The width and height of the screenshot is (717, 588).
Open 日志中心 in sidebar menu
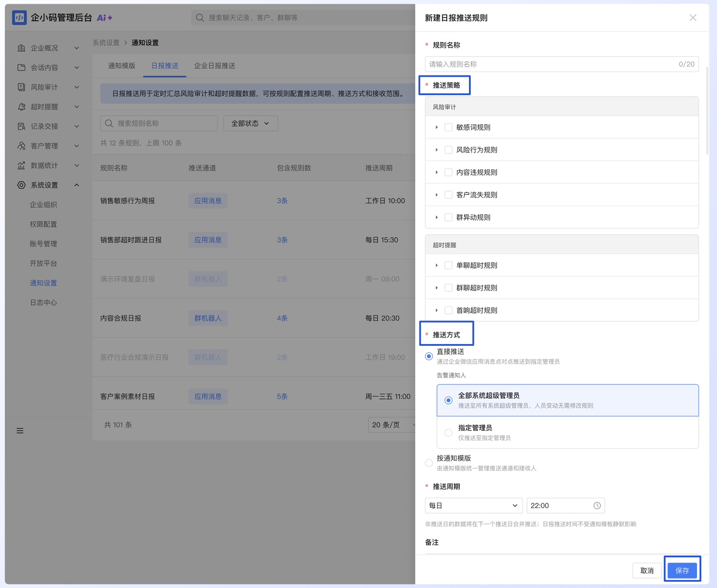pos(43,302)
